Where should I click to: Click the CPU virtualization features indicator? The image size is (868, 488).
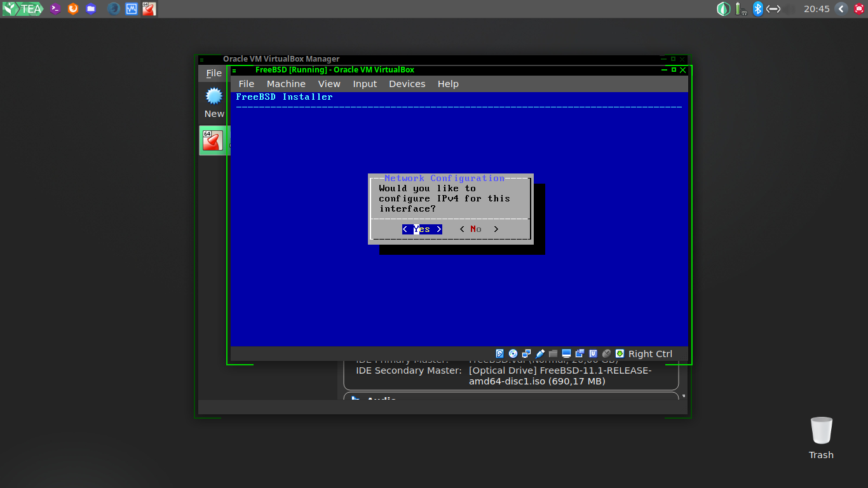click(x=593, y=354)
